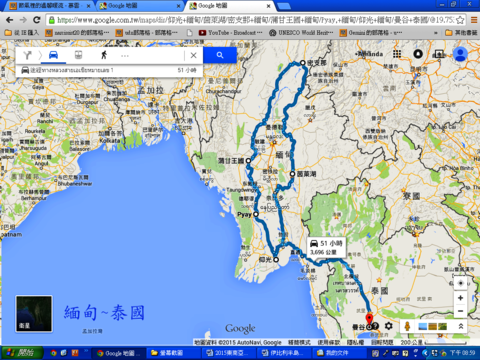Close the directions panel with X
Image resolution: width=480 pixels, height=360 pixels.
(193, 55)
